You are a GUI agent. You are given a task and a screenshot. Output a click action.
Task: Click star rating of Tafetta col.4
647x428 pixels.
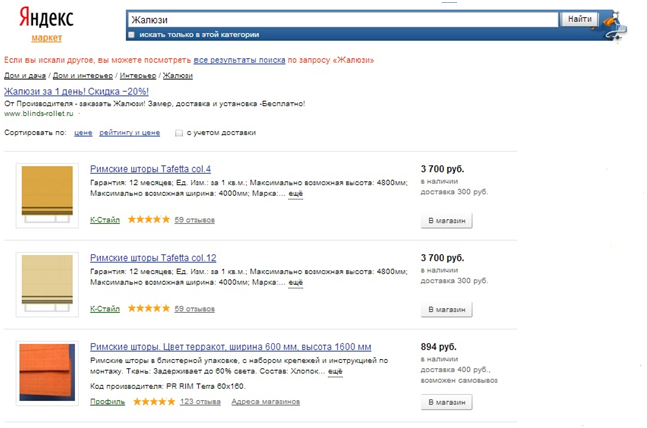tap(149, 220)
